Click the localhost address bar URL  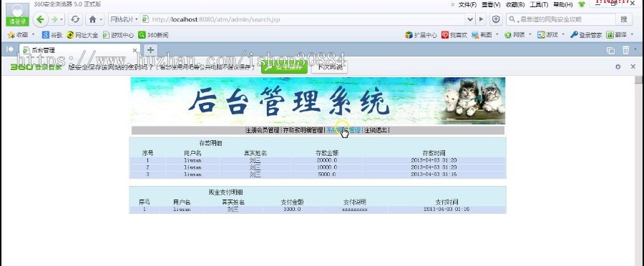point(216,19)
